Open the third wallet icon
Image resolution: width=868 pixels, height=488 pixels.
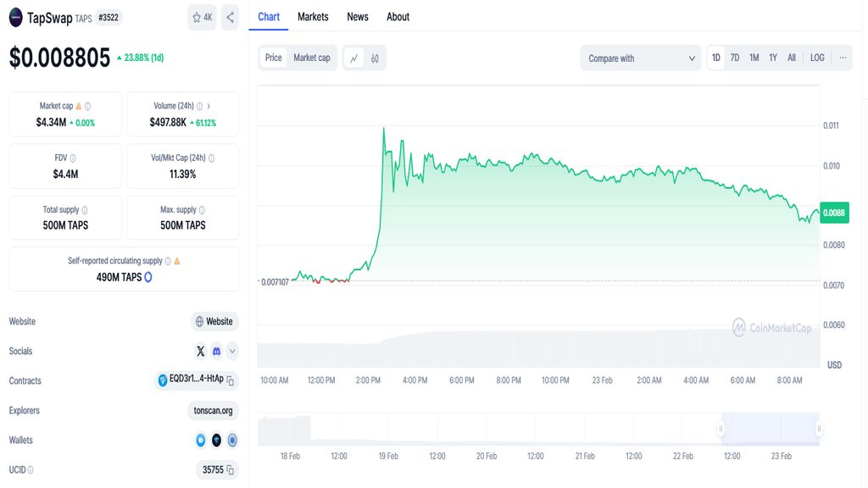click(232, 441)
